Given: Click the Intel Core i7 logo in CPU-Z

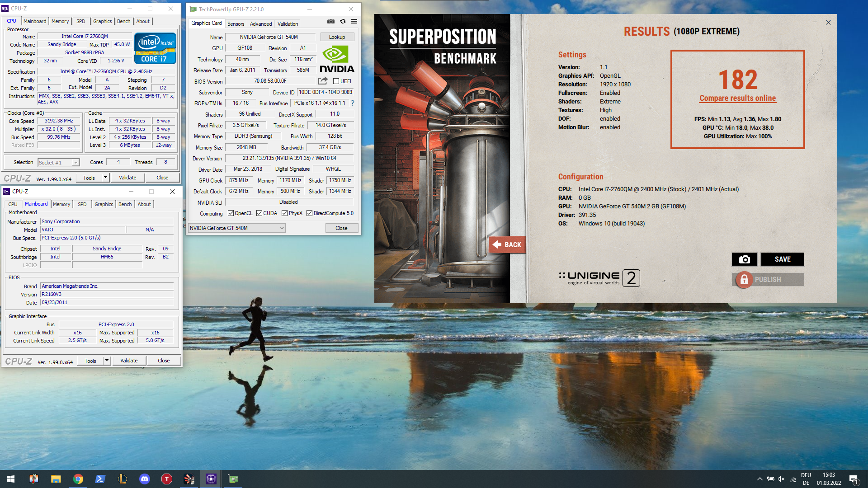Looking at the screenshot, I should (x=155, y=48).
